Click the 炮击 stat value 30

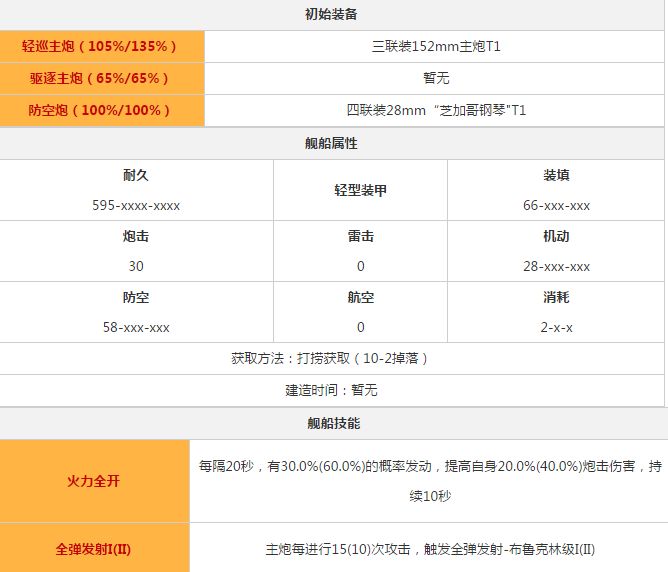click(x=136, y=266)
